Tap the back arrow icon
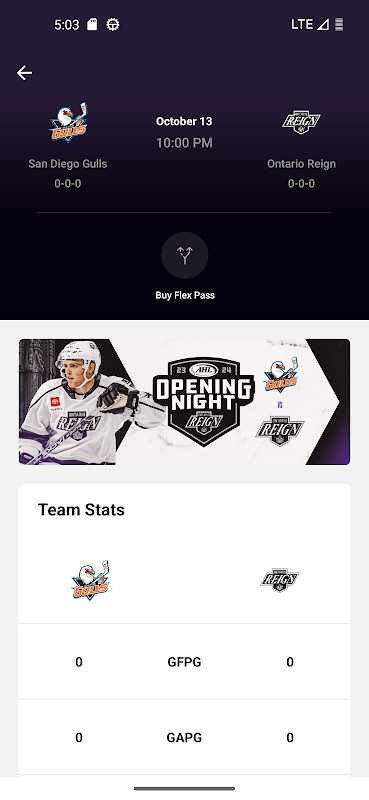369x800 pixels. [x=24, y=73]
